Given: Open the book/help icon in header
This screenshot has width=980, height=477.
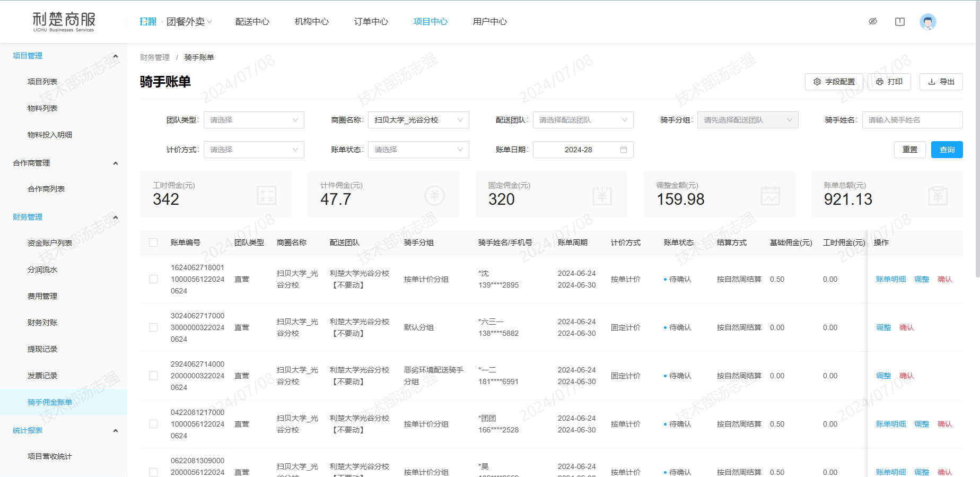Looking at the screenshot, I should (900, 22).
